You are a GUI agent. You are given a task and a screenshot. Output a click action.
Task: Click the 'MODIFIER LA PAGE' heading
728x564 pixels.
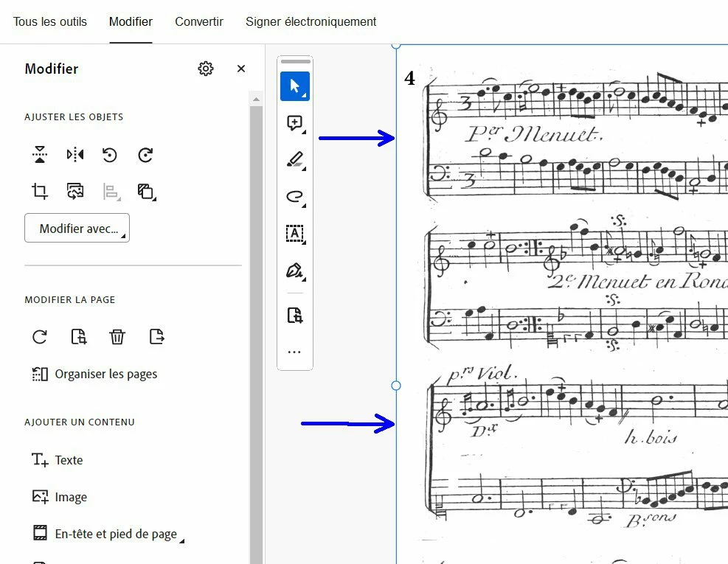point(69,300)
